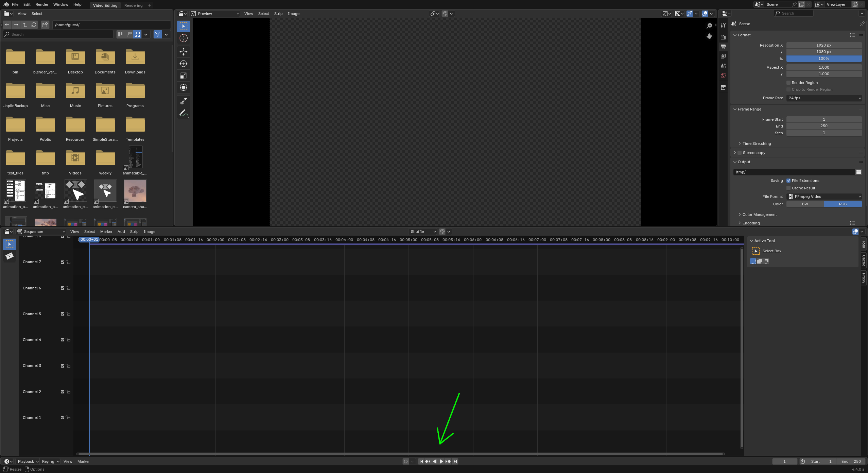Click the Play animation button

click(441, 461)
